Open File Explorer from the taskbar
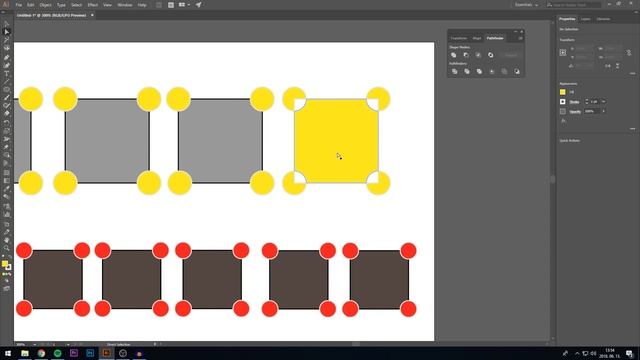Viewport: 640px width, 360px height. point(25,353)
